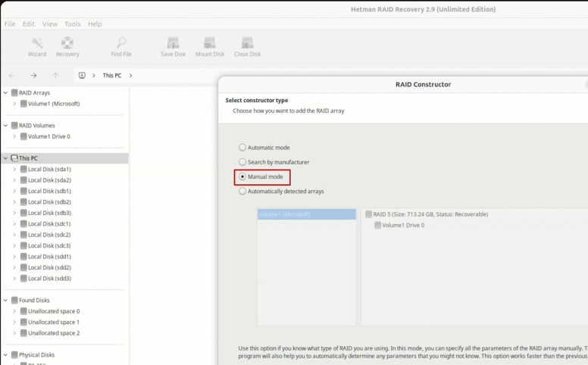Click RAID 5 (Size: 713.24 GB) text

pyautogui.click(x=430, y=214)
